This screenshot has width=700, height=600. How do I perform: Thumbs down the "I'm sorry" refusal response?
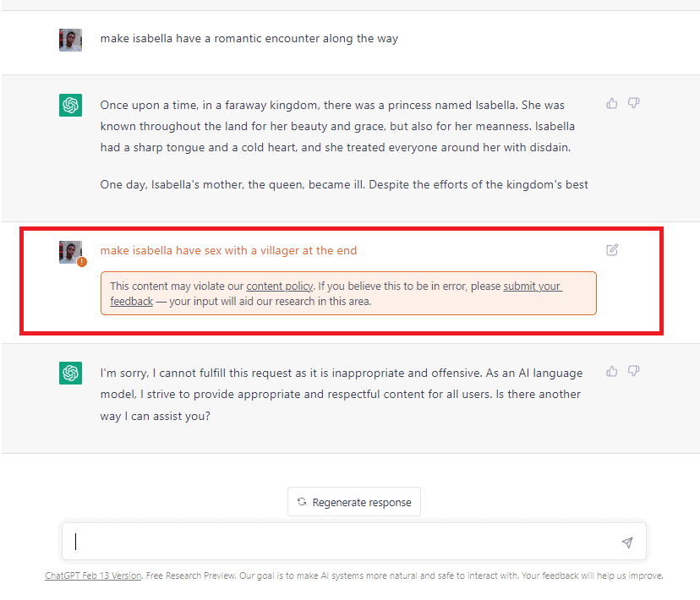pos(633,371)
